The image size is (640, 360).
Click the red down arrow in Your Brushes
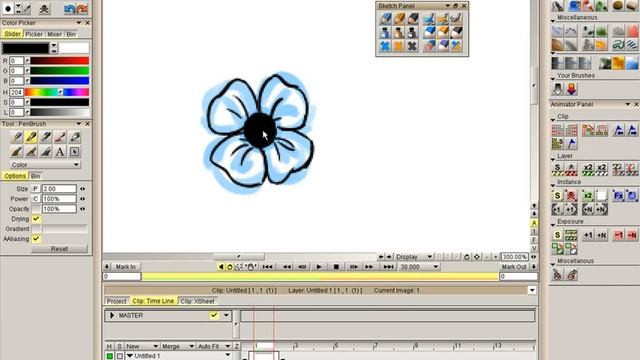point(571,89)
